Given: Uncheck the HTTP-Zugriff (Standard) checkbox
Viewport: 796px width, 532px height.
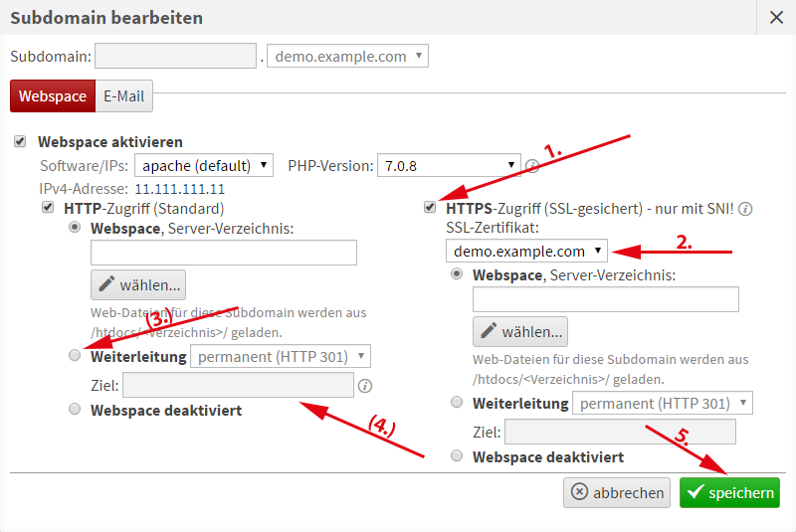Looking at the screenshot, I should coord(47,209).
